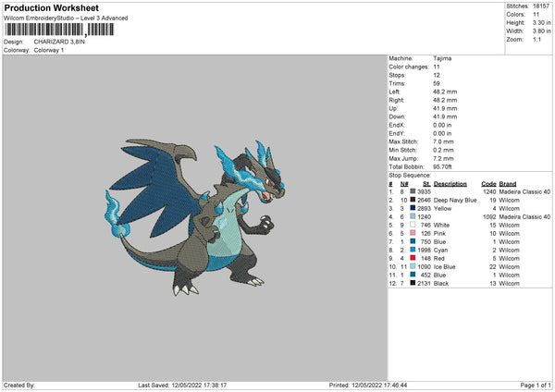Click the Pink 126 color swatch
Screen dimensions: 555x392
[x=413, y=233]
